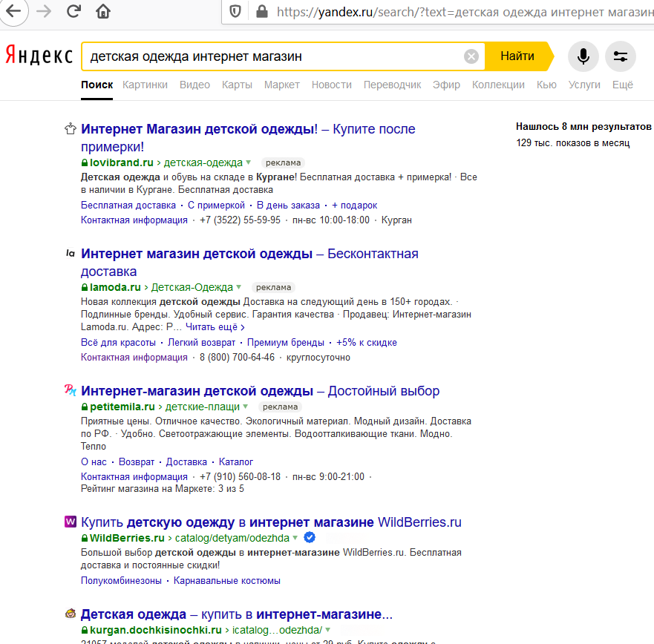Expand dropdown arrow after lamoda.ru Детская-Одежда
This screenshot has width=654, height=644.
point(238,287)
